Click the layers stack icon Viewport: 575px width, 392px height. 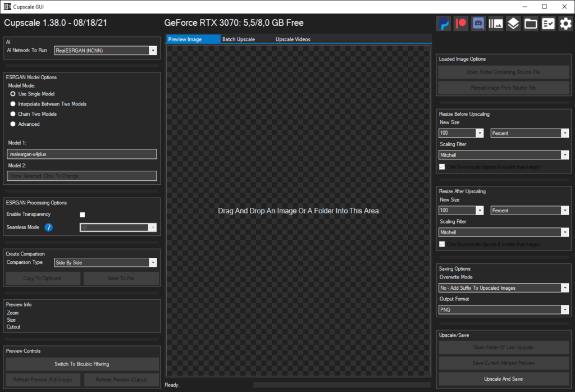513,24
